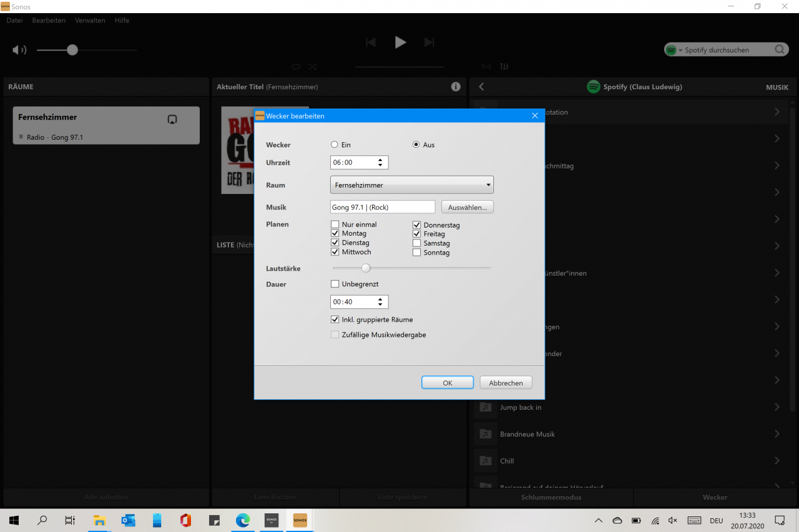This screenshot has width=799, height=532.
Task: Open the Brandneue Musik Spotify folder
Action: 629,434
